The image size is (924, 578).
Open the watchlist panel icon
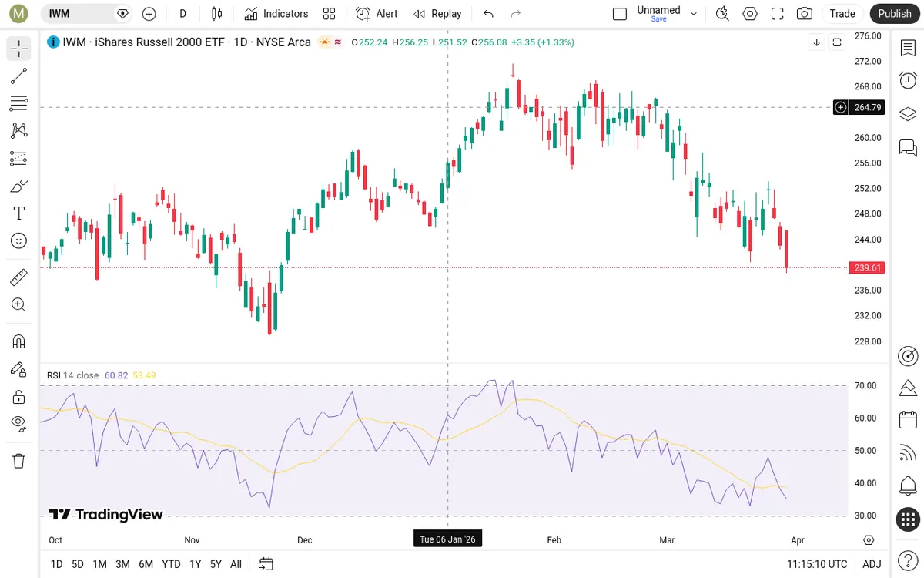coord(908,48)
